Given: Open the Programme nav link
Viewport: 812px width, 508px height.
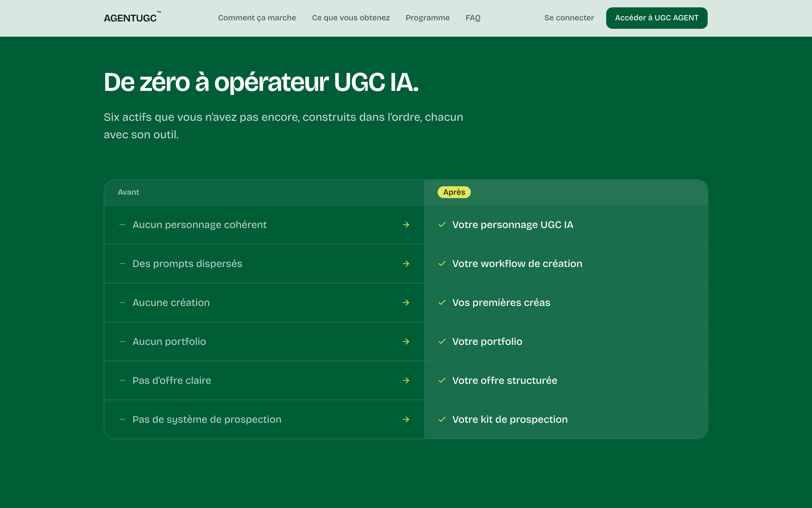Looking at the screenshot, I should coord(427,18).
